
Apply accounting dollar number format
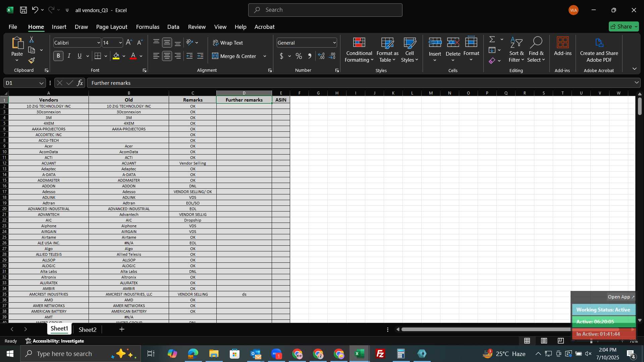[282, 56]
